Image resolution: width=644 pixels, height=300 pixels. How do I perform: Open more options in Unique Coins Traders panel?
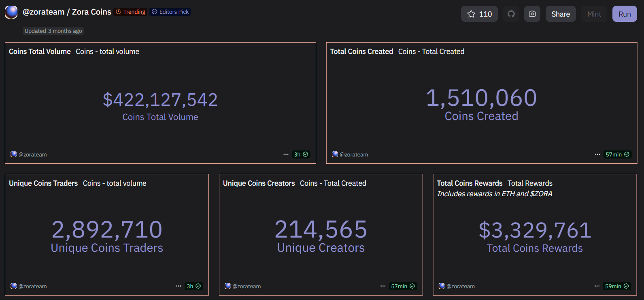179,286
